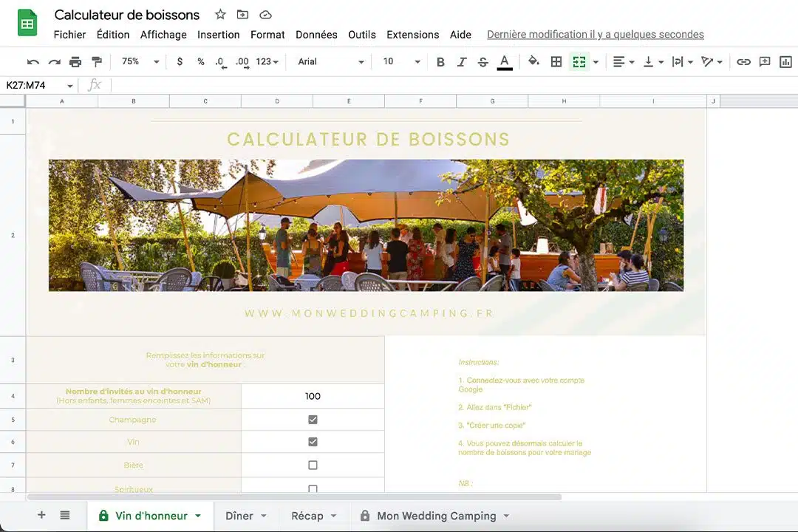Select the wedding tent banner image

pyautogui.click(x=366, y=225)
